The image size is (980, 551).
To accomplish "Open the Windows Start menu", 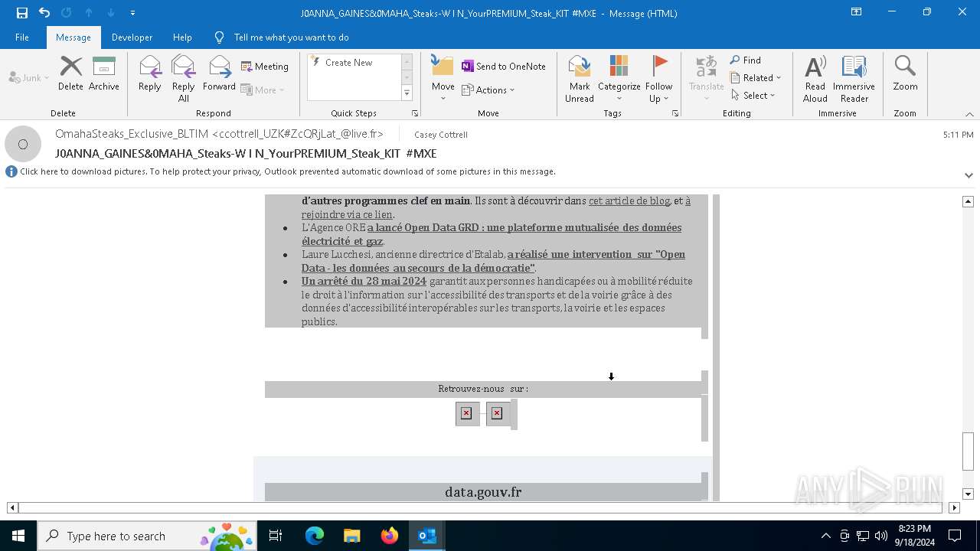I will [x=18, y=536].
